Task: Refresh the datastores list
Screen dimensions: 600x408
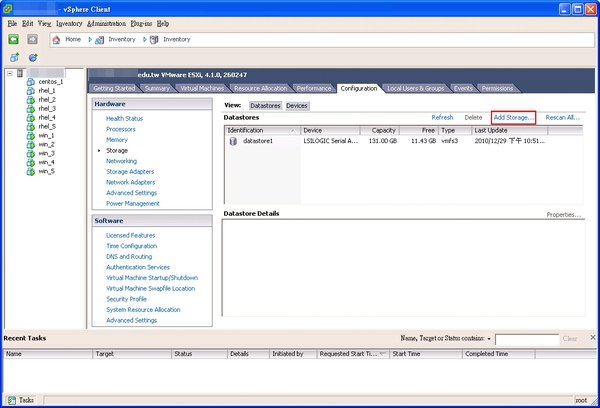Action: click(x=442, y=118)
